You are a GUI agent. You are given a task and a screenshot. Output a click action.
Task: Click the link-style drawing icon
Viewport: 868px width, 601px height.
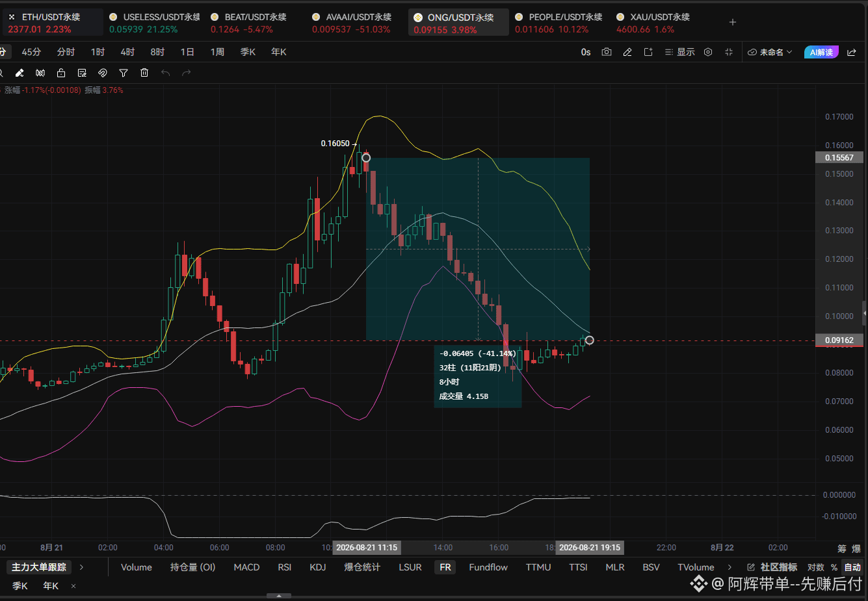click(103, 73)
